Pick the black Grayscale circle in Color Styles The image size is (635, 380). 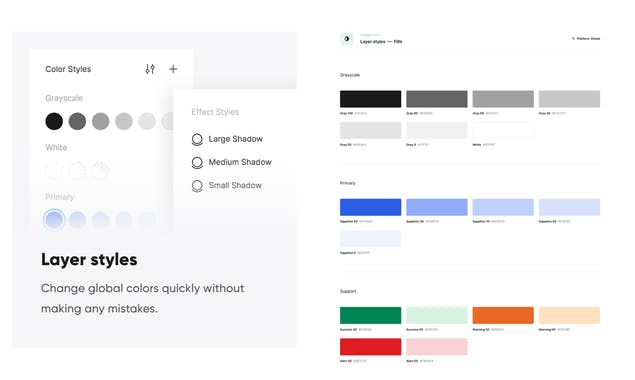[54, 121]
